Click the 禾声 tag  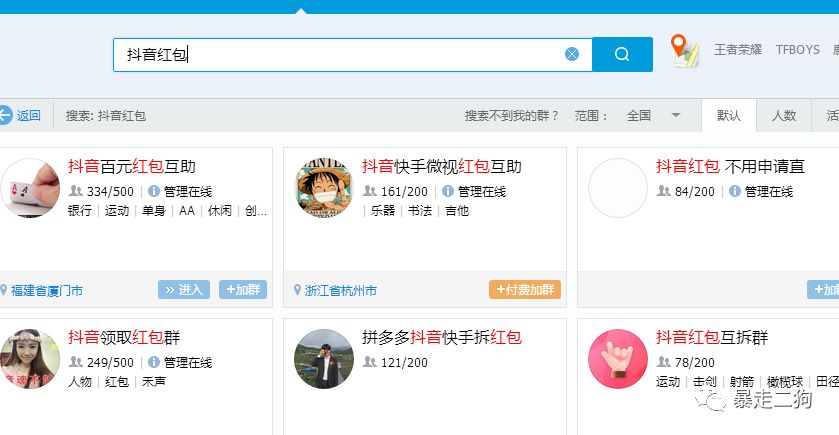154,381
